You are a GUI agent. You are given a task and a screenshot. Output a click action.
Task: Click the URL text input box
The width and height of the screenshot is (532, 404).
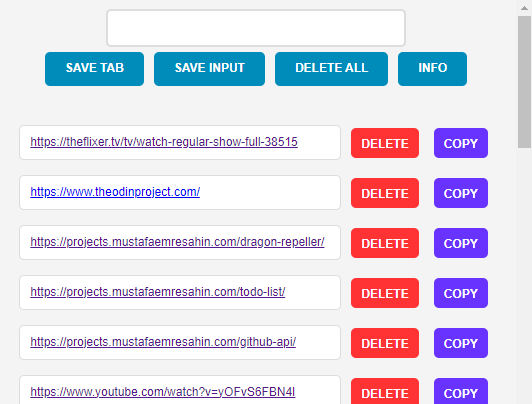pos(256,28)
